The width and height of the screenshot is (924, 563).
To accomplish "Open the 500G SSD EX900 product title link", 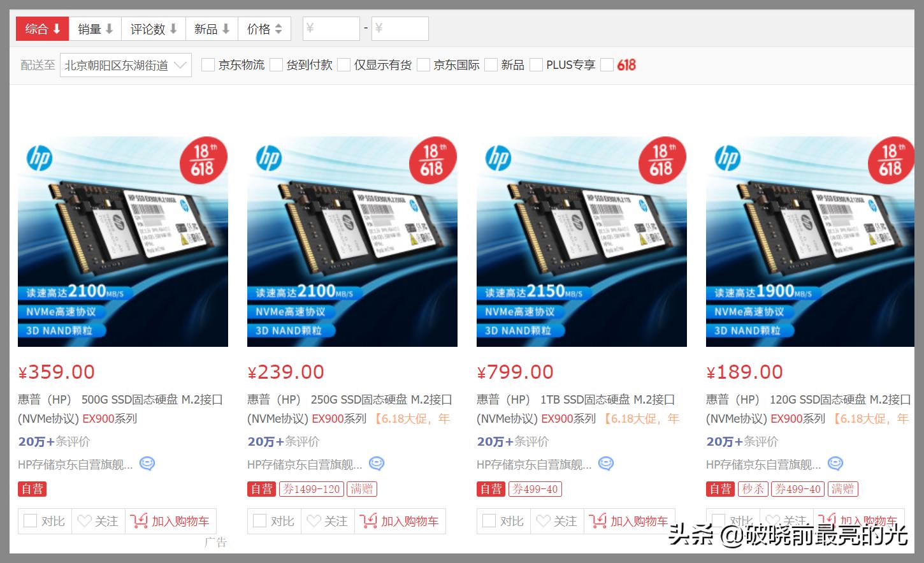I will coord(120,409).
